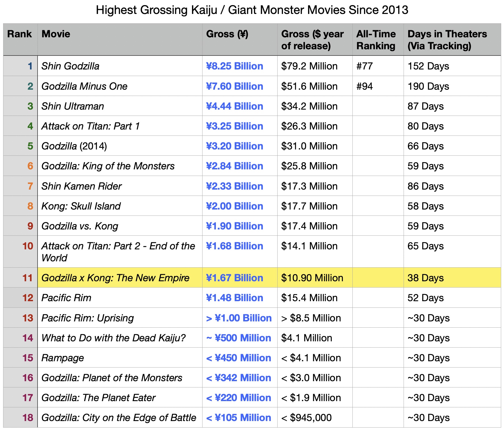The width and height of the screenshot is (504, 431).
Task: Click 'Godzilla: The Planet Eater' cell
Action: coord(120,397)
